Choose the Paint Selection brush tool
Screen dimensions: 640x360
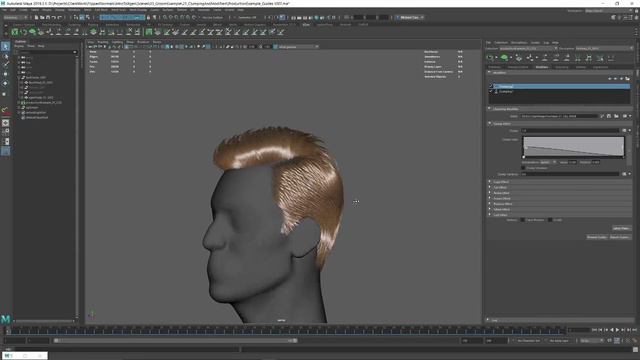click(x=5, y=64)
